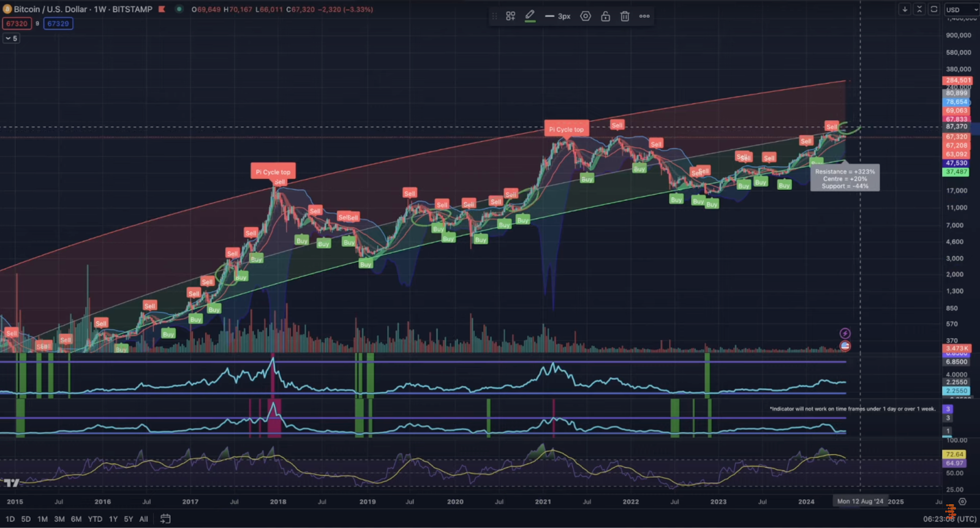Change line color with the pencil tool
Viewport: 980px width, 528px height.
tap(530, 17)
